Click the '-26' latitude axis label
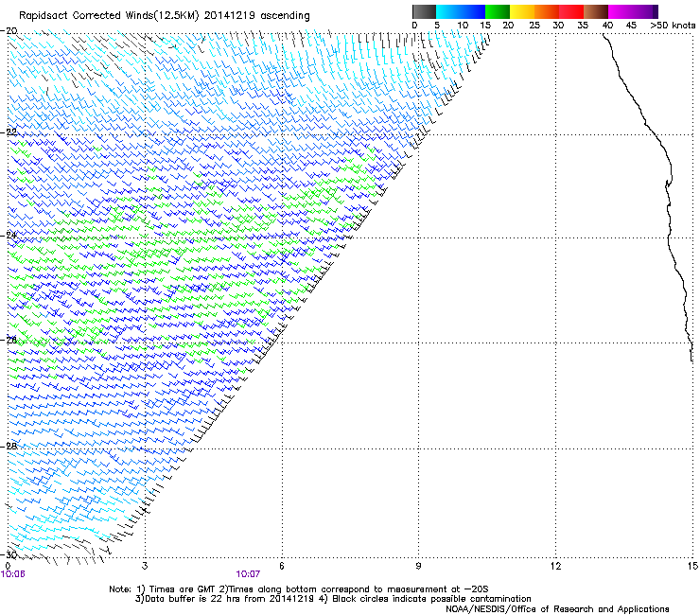Image resolution: width=700 pixels, height=615 pixels. pyautogui.click(x=9, y=341)
